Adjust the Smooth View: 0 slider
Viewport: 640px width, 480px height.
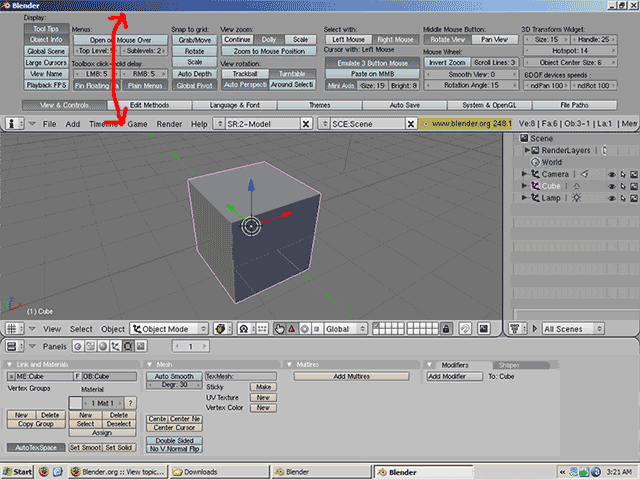click(x=471, y=74)
